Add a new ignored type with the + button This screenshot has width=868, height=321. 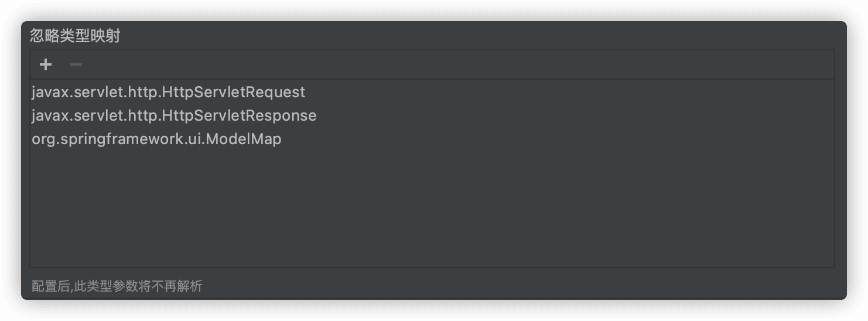[x=46, y=64]
